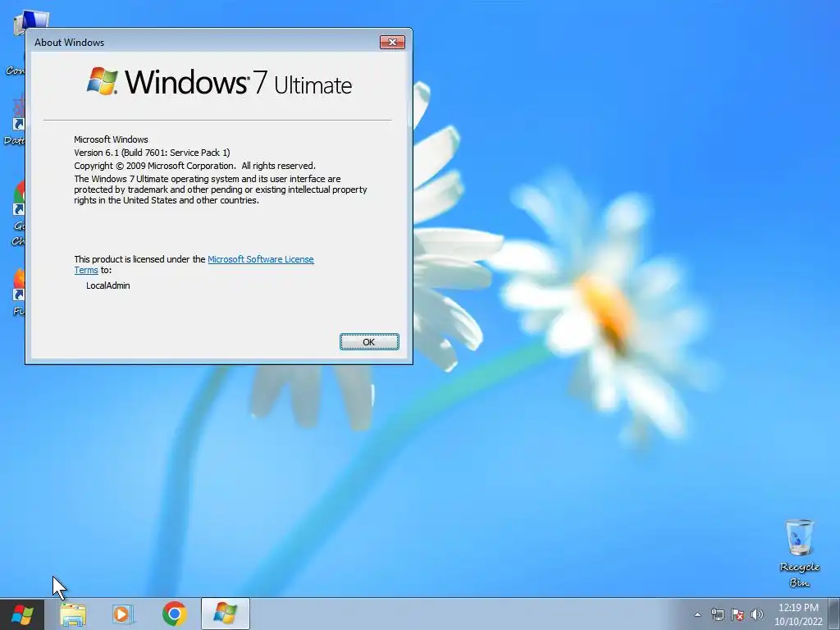This screenshot has height=630, width=840.
Task: Open the clock showing 12:19 PM
Action: 798,614
